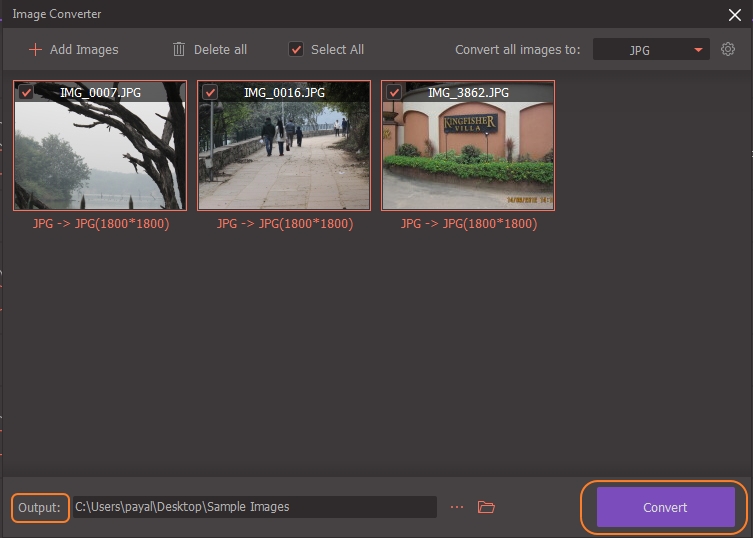Viewport: 753px width, 538px height.
Task: Uncheck the IMG_0016.JPG checkbox
Action: 210,92
